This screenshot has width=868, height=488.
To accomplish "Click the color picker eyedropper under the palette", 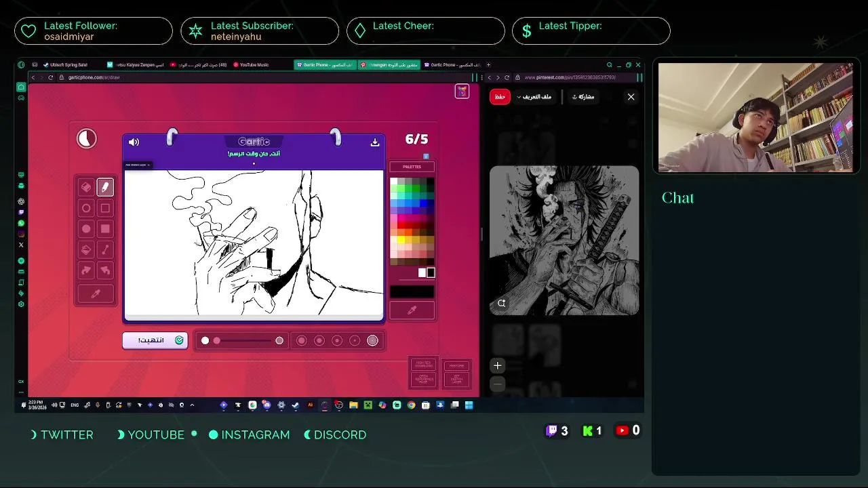I will pos(412,310).
